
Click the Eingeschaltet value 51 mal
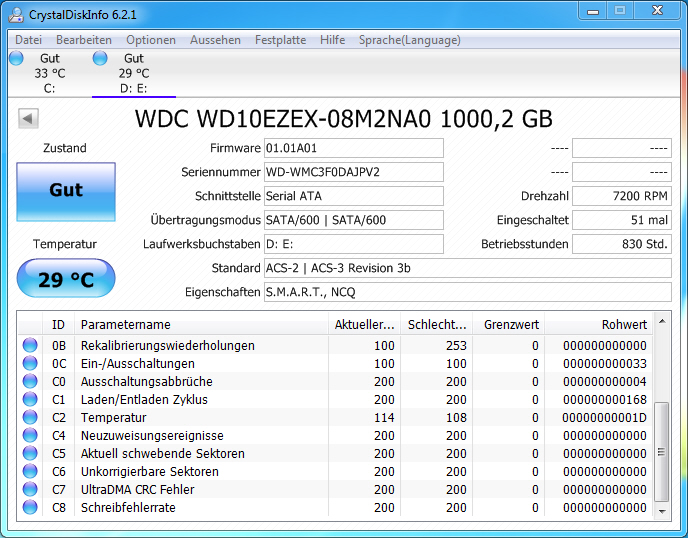pos(622,220)
